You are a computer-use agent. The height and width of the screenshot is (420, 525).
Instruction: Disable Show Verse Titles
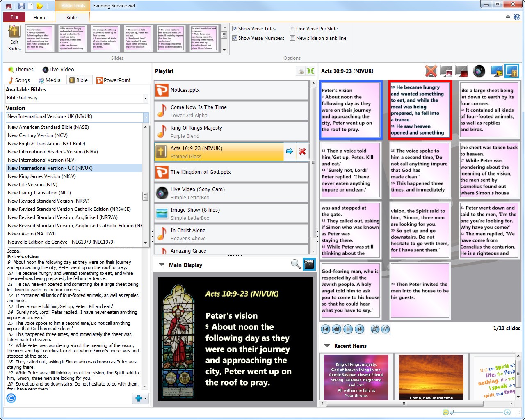pyautogui.click(x=235, y=29)
